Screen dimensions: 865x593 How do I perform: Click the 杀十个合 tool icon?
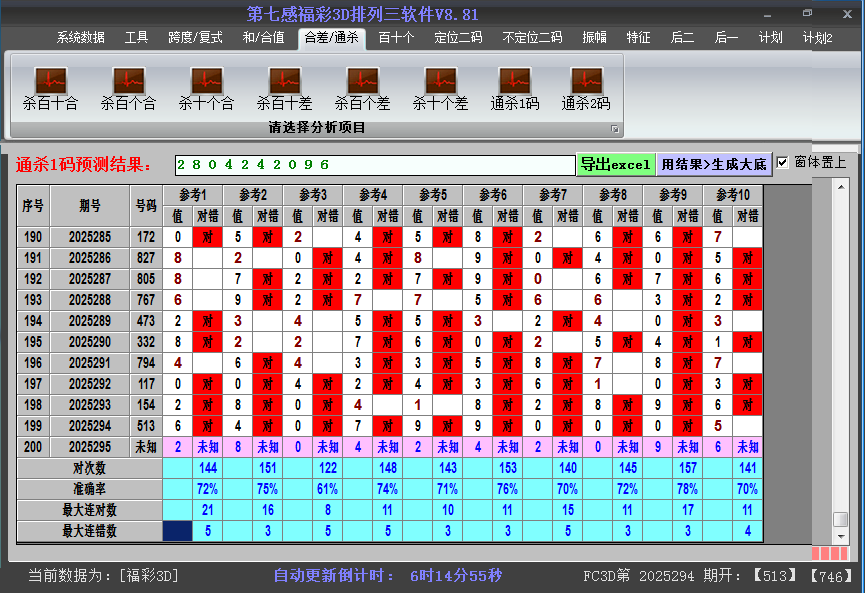(205, 88)
